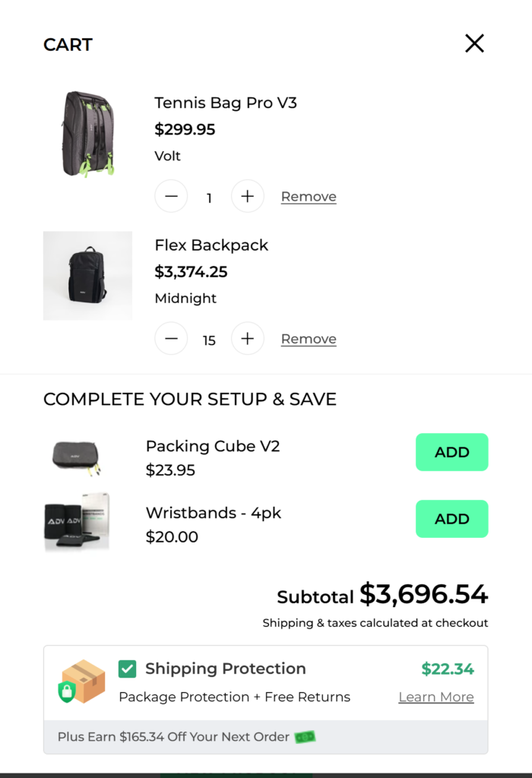Click the shipping protection box icon
The image size is (532, 778).
pyautogui.click(x=82, y=682)
